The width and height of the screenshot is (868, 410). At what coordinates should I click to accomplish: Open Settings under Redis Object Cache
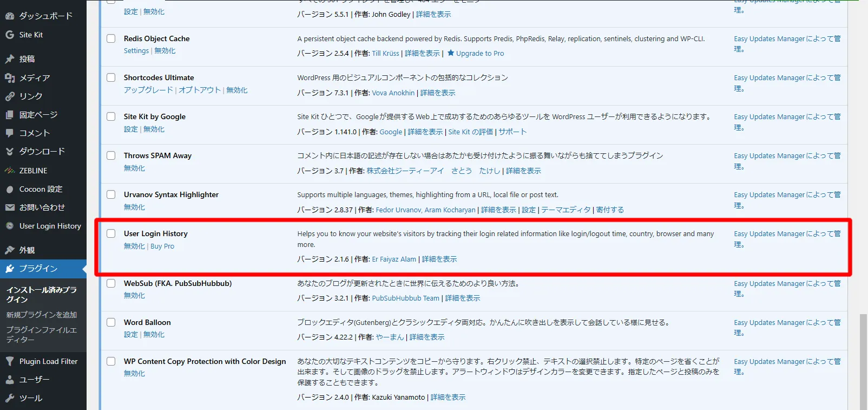coord(136,51)
